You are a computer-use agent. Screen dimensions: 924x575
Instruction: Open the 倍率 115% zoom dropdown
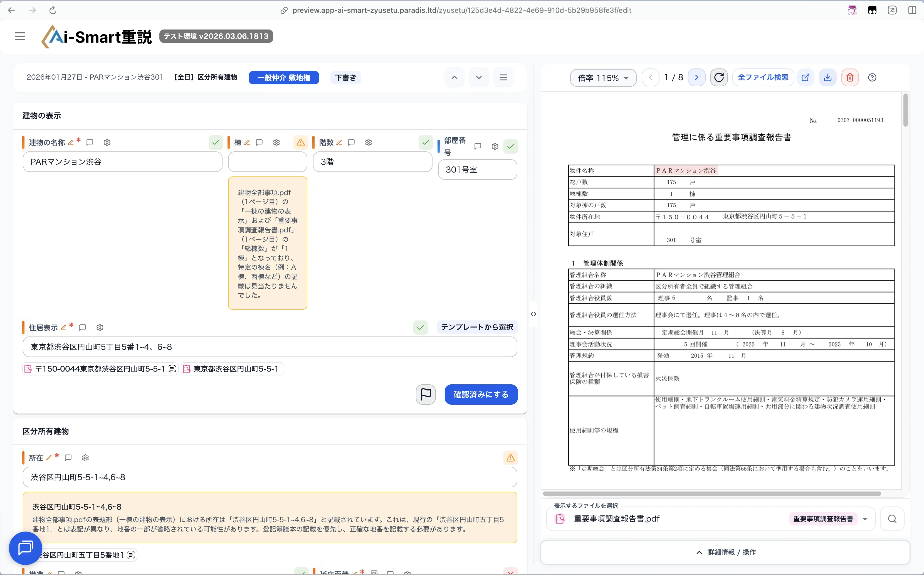[603, 78]
